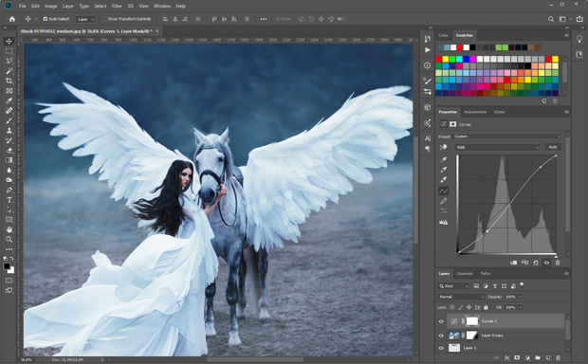Add a layer style with the fx icon
Screen dimensions: 588x364
tap(507, 358)
